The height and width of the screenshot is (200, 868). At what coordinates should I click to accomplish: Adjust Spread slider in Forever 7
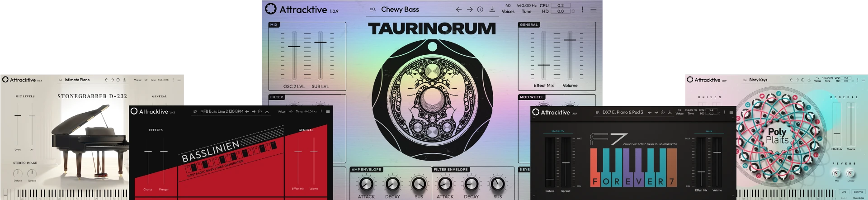click(x=566, y=163)
